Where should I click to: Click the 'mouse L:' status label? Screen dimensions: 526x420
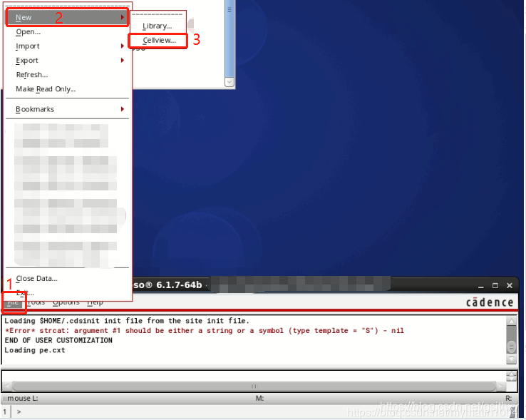pyautogui.click(x=23, y=399)
